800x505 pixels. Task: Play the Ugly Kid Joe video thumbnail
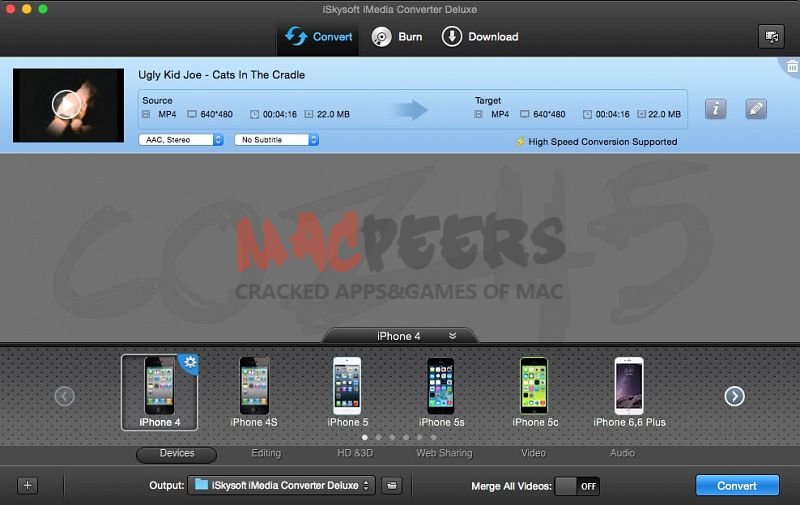pyautogui.click(x=66, y=105)
